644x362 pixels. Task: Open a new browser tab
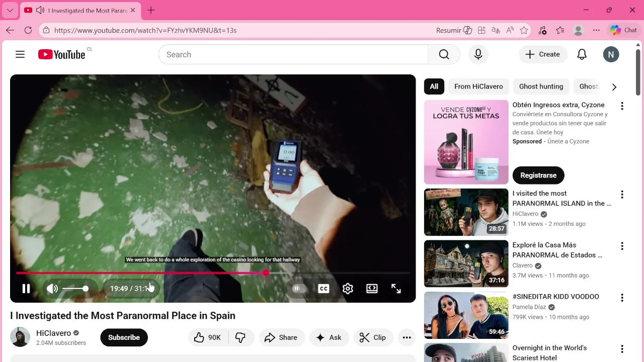tap(151, 10)
